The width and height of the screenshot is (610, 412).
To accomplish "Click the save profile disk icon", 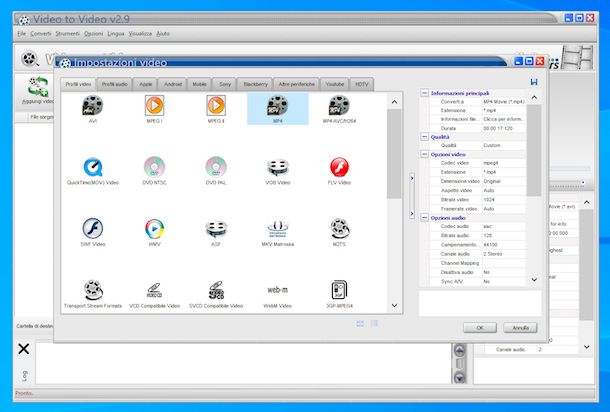I will pyautogui.click(x=534, y=82).
